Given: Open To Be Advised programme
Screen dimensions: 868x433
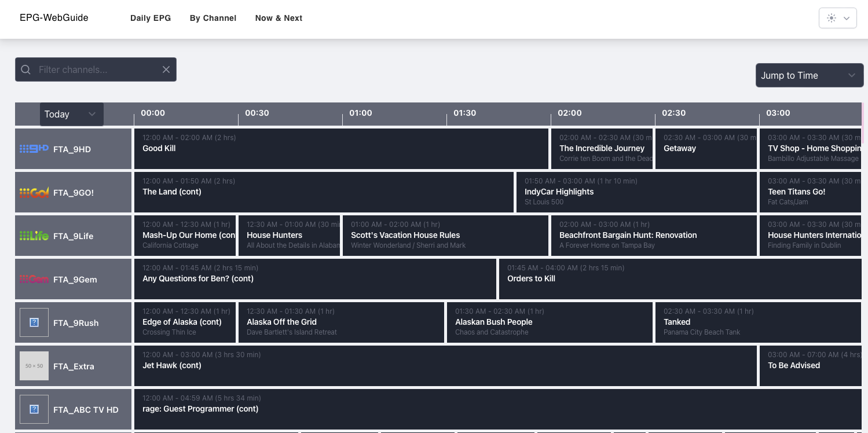Looking at the screenshot, I should tap(810, 366).
